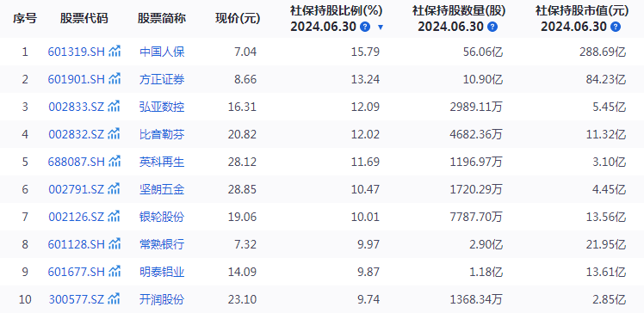Open stock name link 明泰铝业
The width and height of the screenshot is (644, 313).
pyautogui.click(x=162, y=272)
